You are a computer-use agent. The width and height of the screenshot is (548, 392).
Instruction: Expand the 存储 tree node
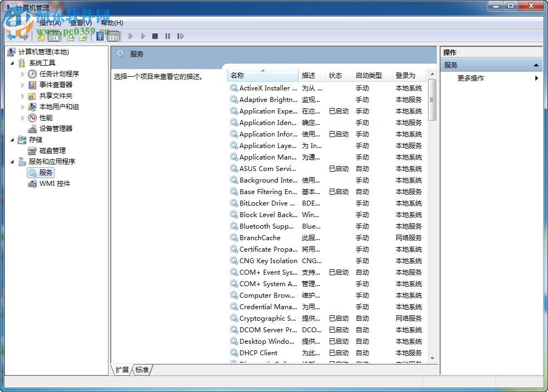pyautogui.click(x=12, y=139)
